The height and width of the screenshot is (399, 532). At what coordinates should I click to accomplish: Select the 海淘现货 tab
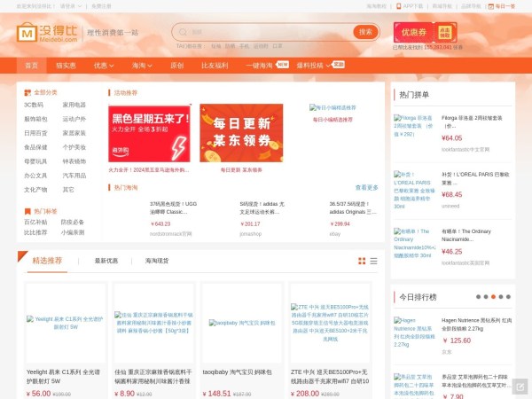click(158, 261)
